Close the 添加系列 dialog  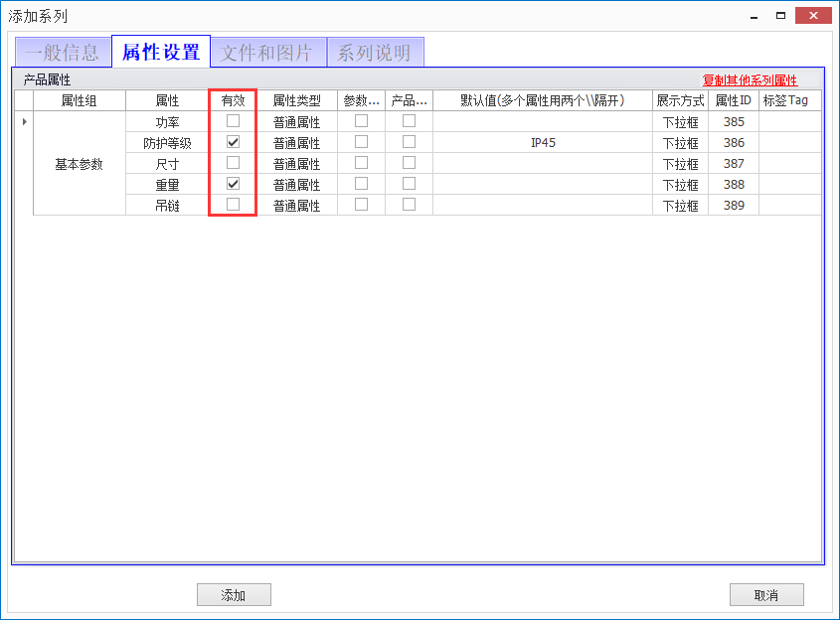tap(813, 16)
